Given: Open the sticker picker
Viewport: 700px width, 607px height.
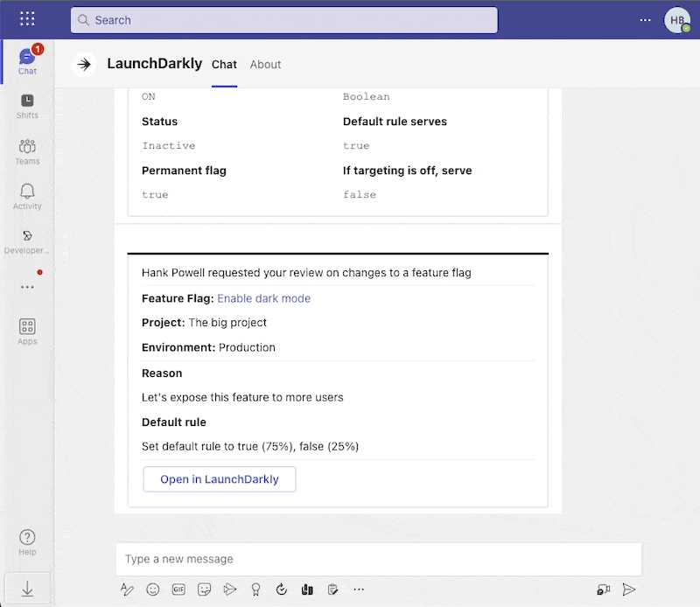Looking at the screenshot, I should click(204, 590).
